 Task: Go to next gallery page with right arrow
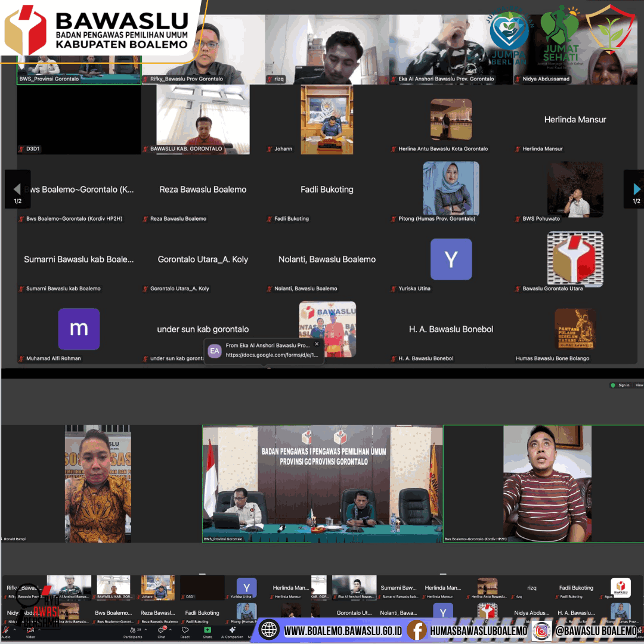coord(636,189)
